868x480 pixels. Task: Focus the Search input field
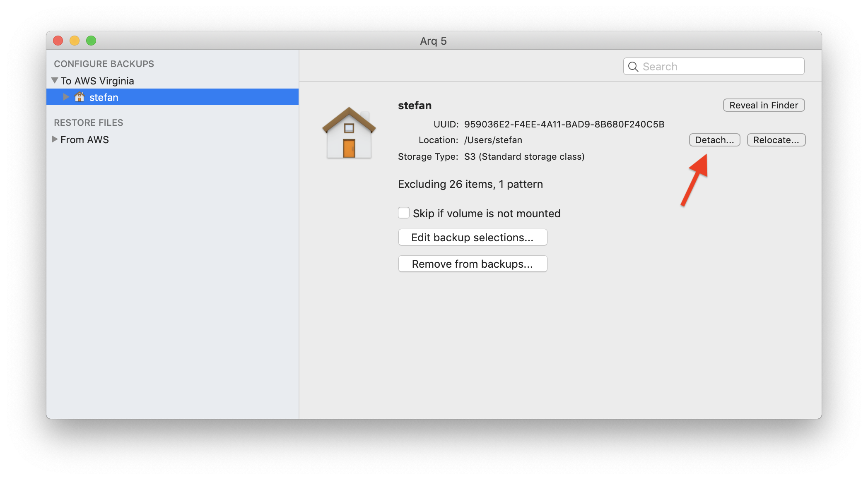pyautogui.click(x=714, y=66)
